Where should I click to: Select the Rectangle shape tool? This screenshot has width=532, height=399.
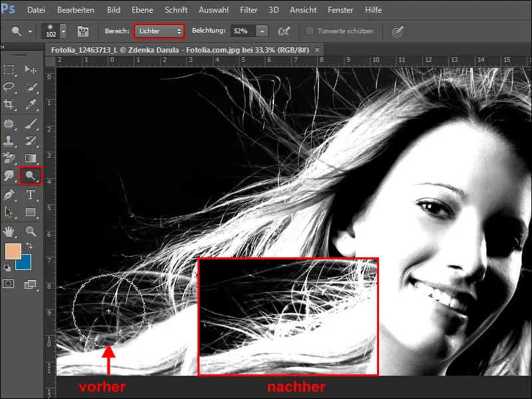tap(31, 212)
